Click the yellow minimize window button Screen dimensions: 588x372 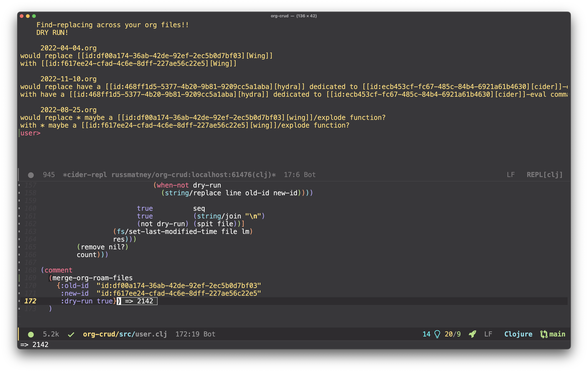(x=28, y=16)
